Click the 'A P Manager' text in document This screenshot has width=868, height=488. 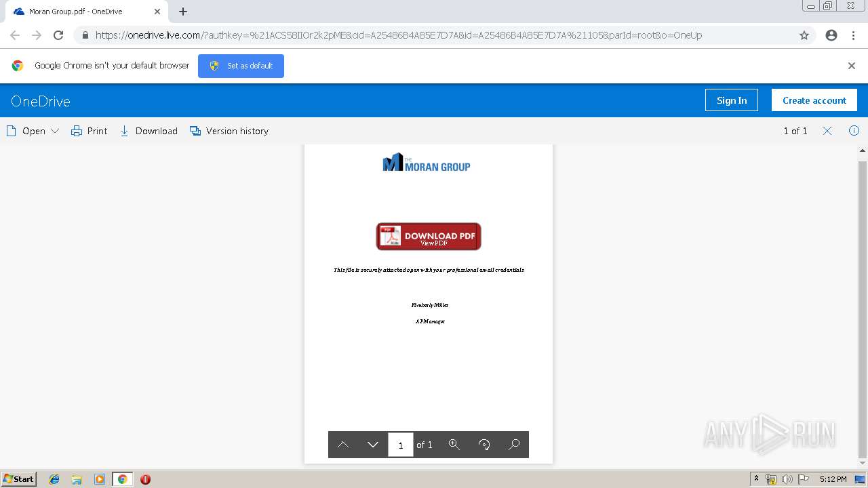(x=430, y=321)
